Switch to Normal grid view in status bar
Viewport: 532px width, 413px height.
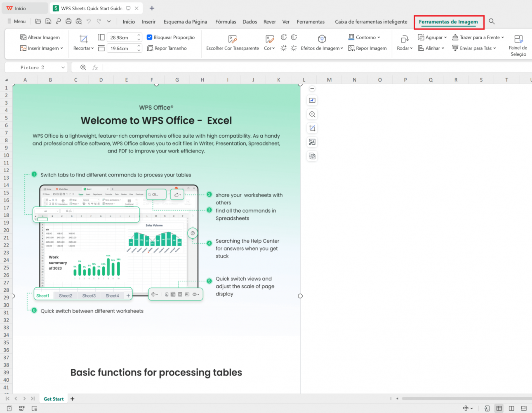pos(499,408)
